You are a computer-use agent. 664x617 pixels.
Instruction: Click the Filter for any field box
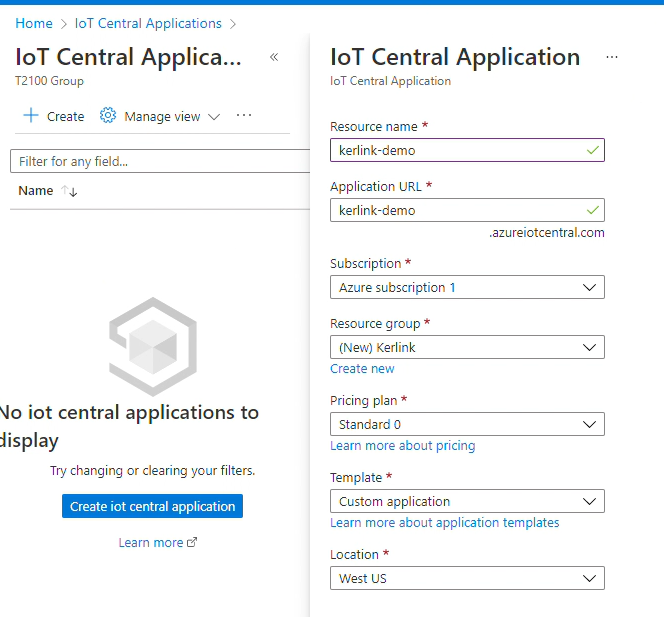(160, 161)
